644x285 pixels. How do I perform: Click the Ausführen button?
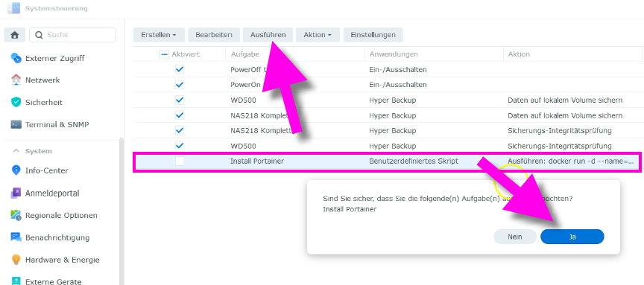point(268,35)
